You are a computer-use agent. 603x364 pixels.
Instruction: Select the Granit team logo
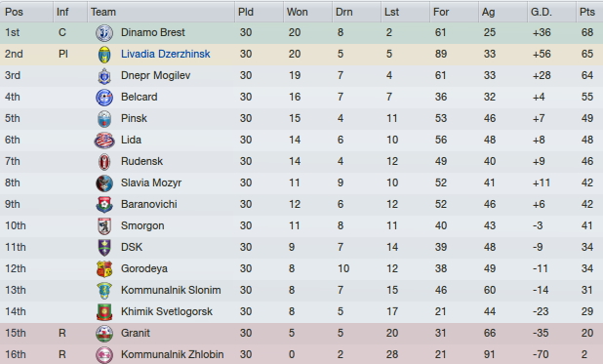(x=104, y=333)
